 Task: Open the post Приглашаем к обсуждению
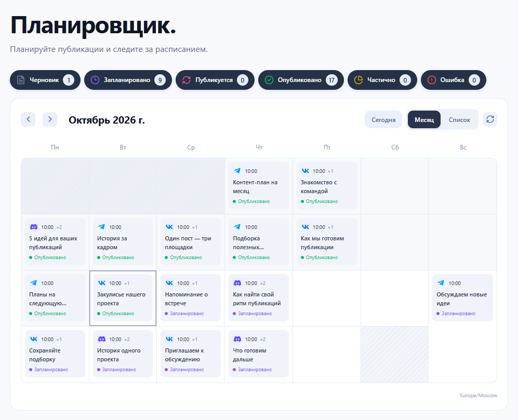(191, 354)
